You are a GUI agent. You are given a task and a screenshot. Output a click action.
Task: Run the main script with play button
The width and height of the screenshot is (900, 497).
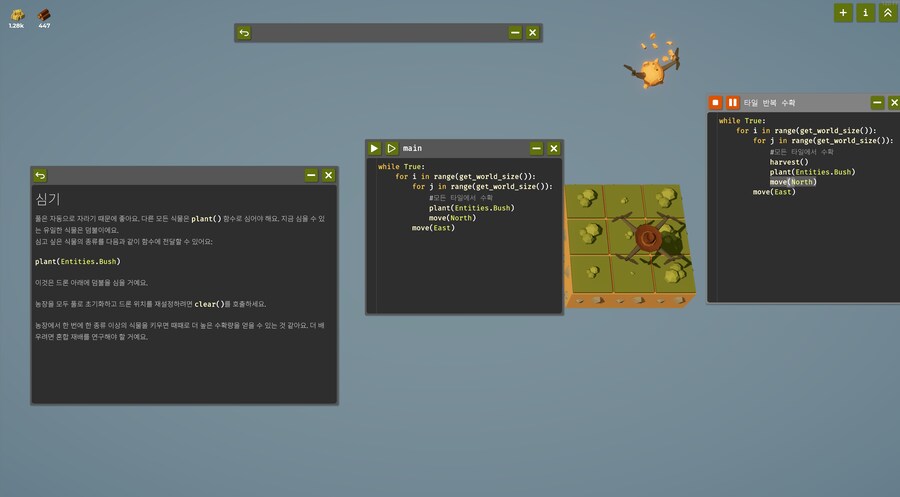[375, 148]
